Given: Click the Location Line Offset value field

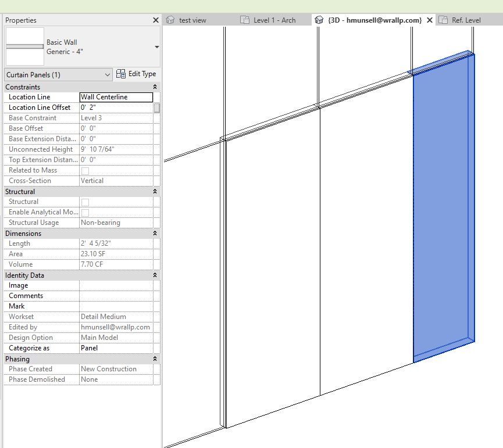Looking at the screenshot, I should [116, 107].
